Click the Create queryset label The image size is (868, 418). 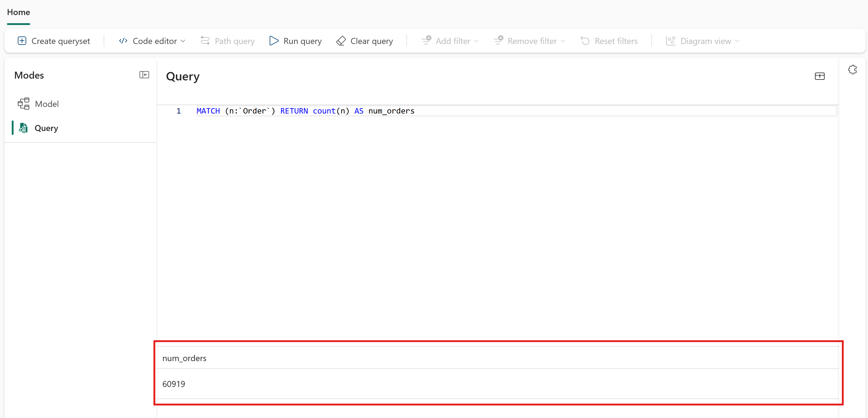coord(61,41)
